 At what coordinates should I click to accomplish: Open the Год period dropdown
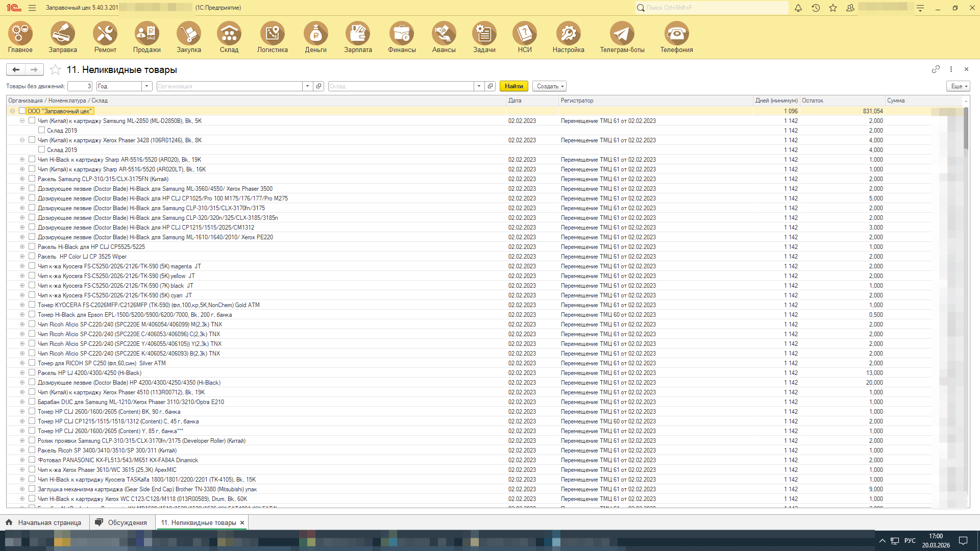146,86
